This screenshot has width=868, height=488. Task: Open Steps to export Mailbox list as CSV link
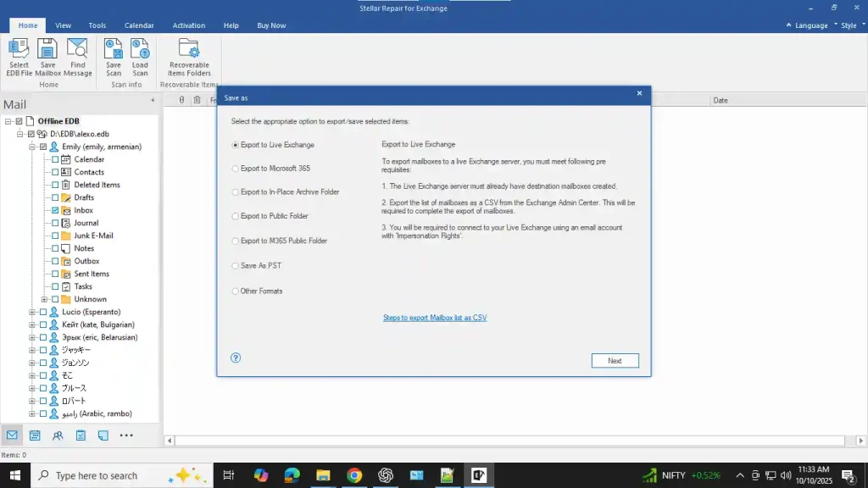[435, 318]
